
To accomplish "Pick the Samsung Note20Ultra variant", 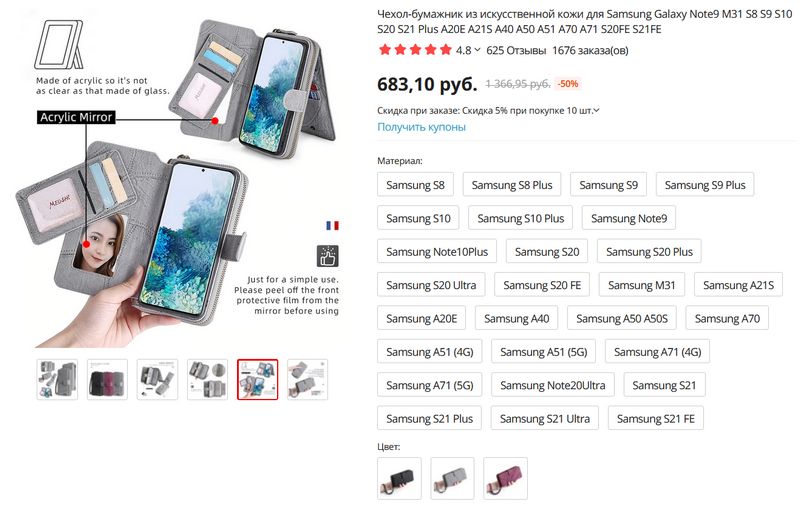I will coord(553,385).
